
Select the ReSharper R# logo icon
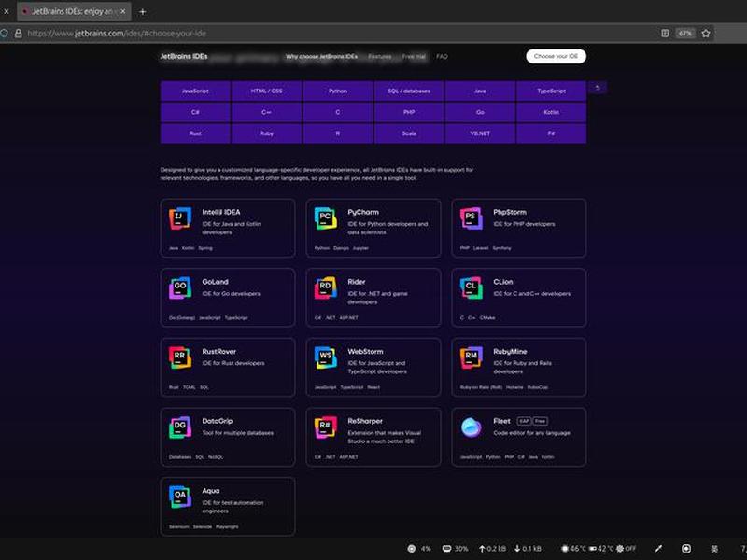(x=325, y=427)
